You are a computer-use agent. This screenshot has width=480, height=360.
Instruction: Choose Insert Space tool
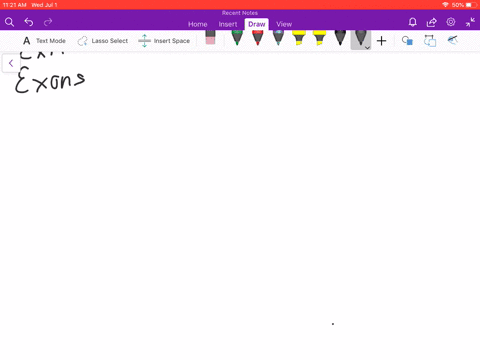[x=164, y=41]
